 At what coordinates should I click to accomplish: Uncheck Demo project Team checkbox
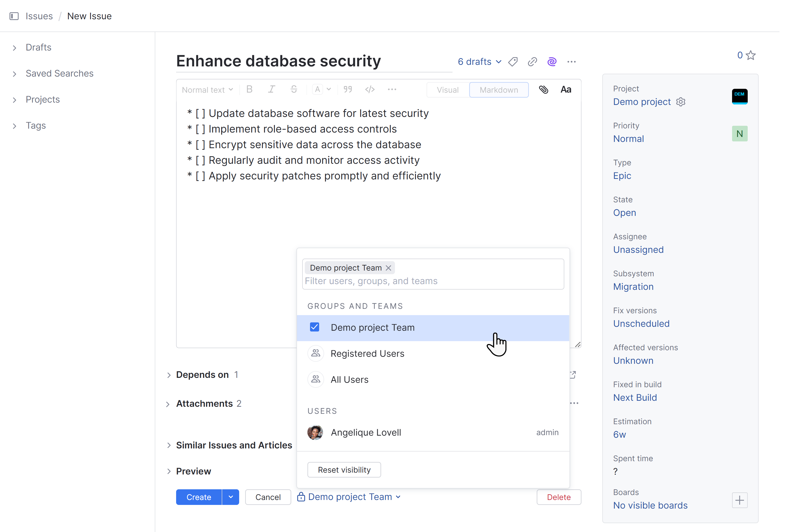click(314, 327)
